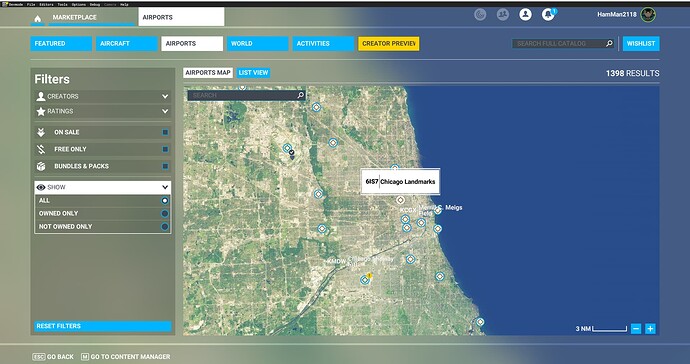Click Go To Content Manager

[125, 357]
